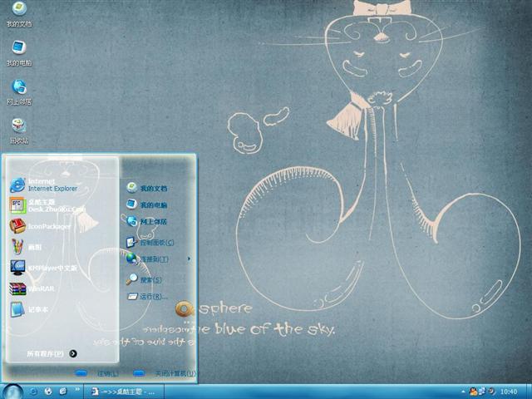This screenshot has height=399, width=532.
Task: Open WinRAR from the Start menu
Action: click(x=32, y=288)
